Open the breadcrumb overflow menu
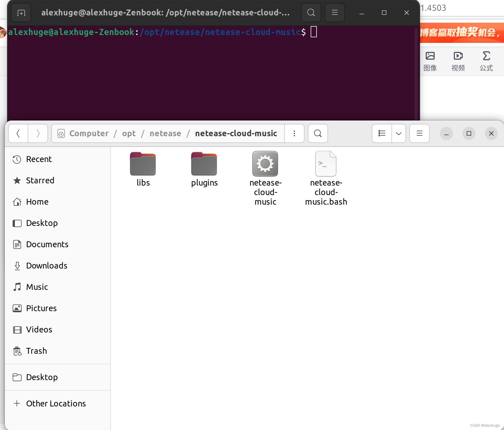Screen dimensions: 504x430 point(294,133)
